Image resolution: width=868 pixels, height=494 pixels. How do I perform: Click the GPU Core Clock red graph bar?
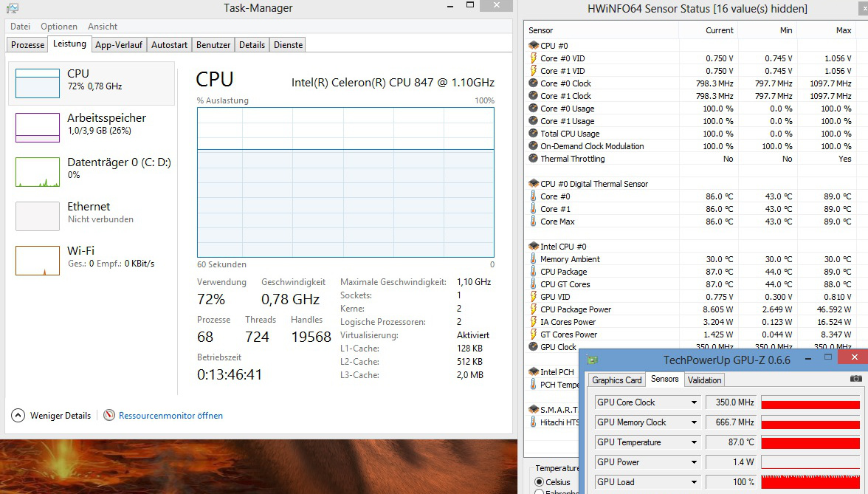click(x=811, y=402)
